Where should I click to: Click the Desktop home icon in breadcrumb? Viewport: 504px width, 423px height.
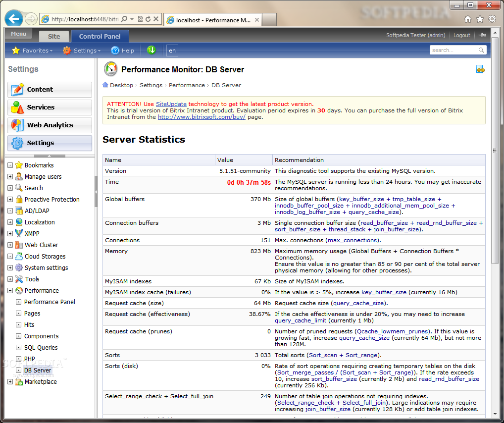coord(105,85)
